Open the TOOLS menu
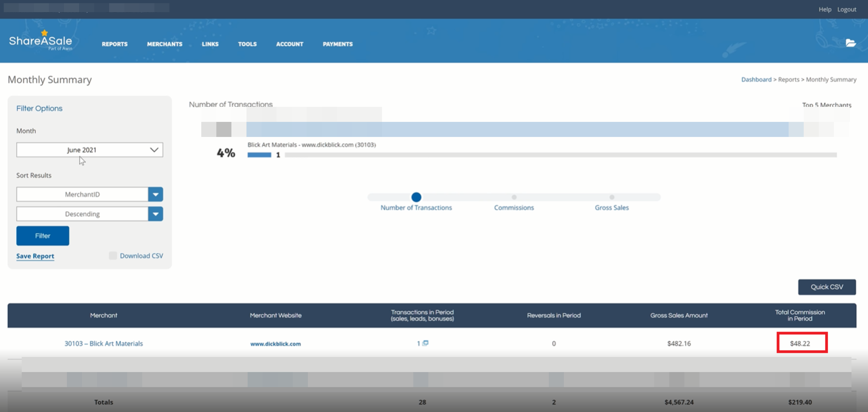Image resolution: width=868 pixels, height=412 pixels. tap(247, 44)
